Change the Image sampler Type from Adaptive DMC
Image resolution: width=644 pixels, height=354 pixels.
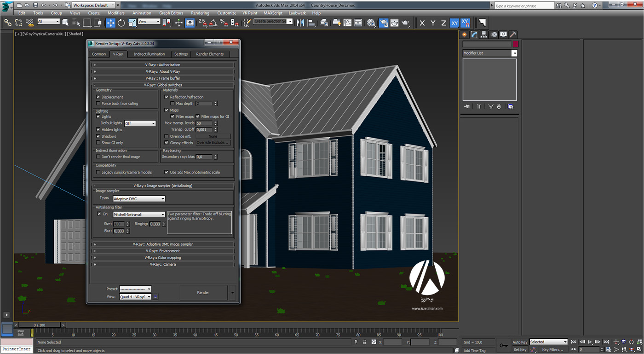click(x=138, y=198)
